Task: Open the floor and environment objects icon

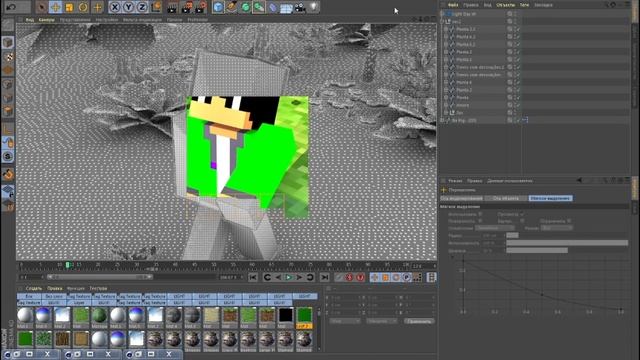Action: (286, 7)
